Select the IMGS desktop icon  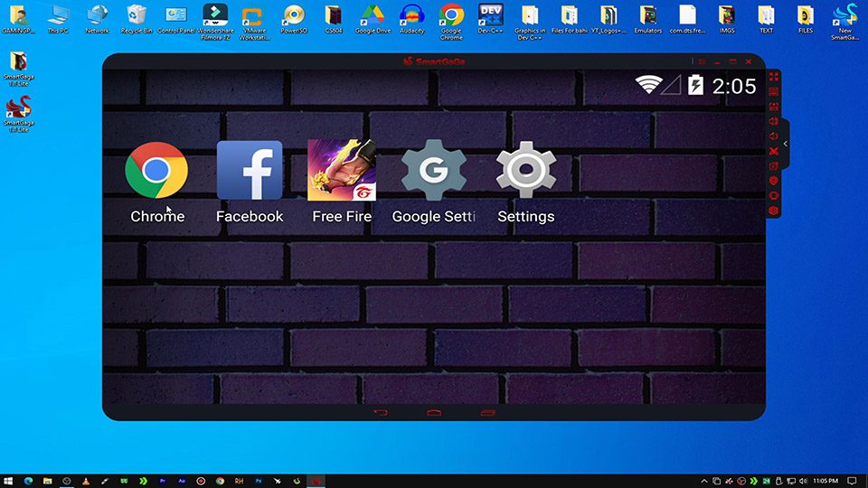[727, 19]
